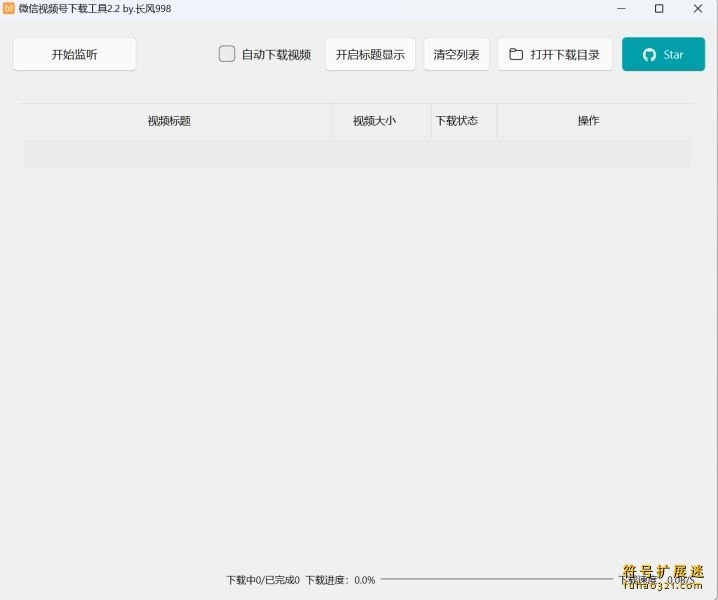Click 开启标题显示 button

point(370,55)
